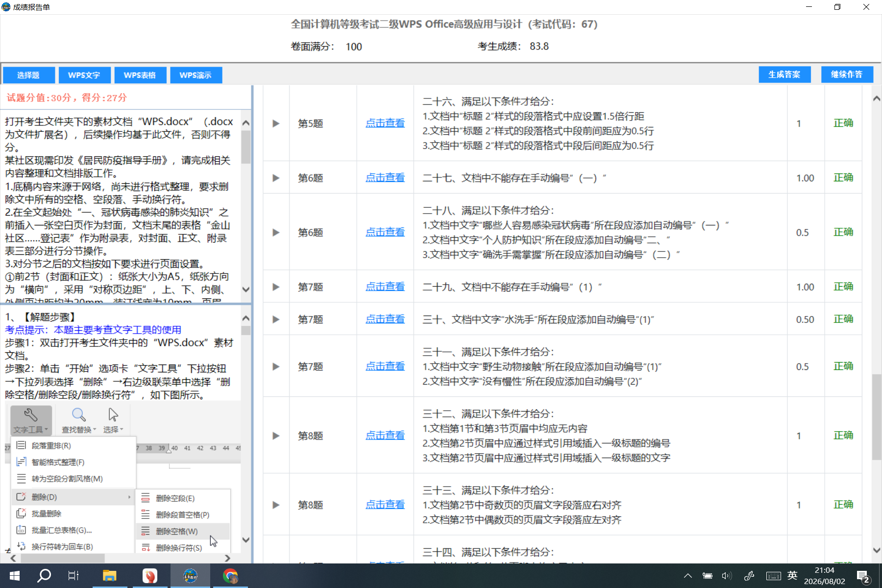Select the 正确 result for item 二十八
The height and width of the screenshot is (588, 882).
[x=843, y=232]
